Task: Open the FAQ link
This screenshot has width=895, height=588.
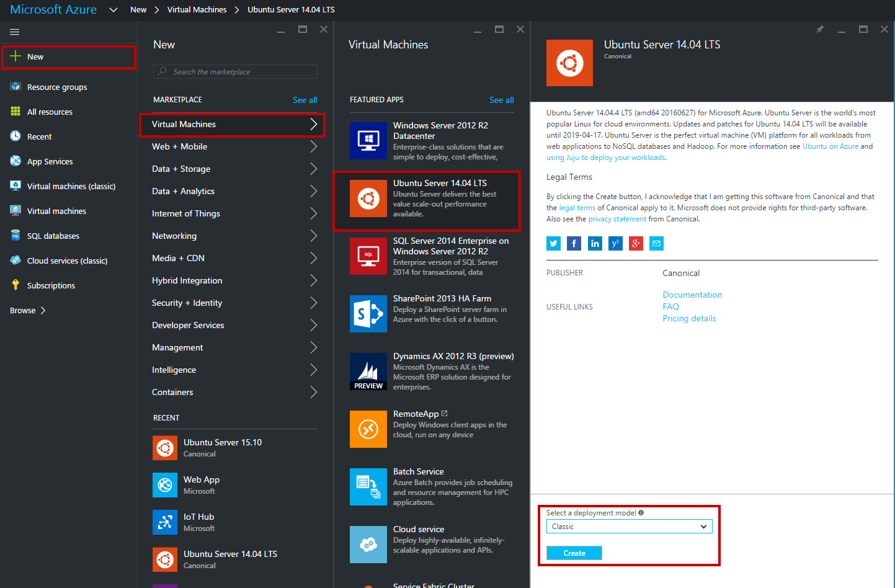Action: pos(670,306)
